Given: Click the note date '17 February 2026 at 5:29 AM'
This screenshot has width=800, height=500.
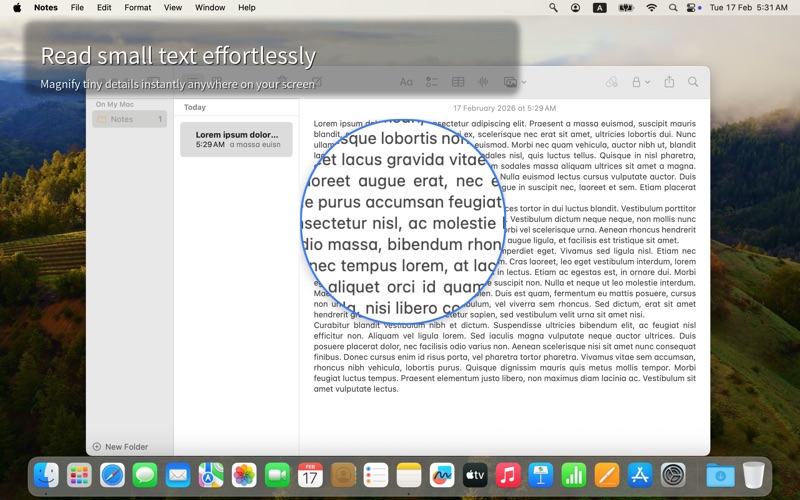Looking at the screenshot, I should point(505,108).
